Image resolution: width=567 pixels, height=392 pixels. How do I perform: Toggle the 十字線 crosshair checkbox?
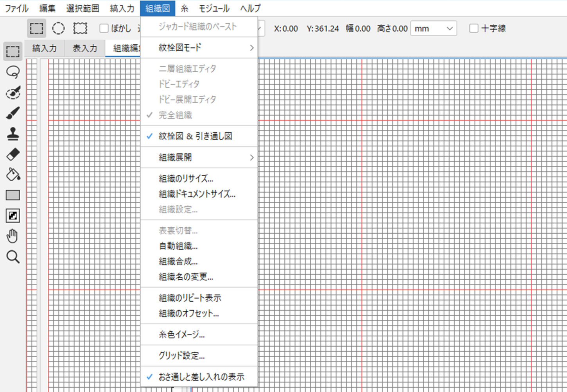[x=474, y=28]
